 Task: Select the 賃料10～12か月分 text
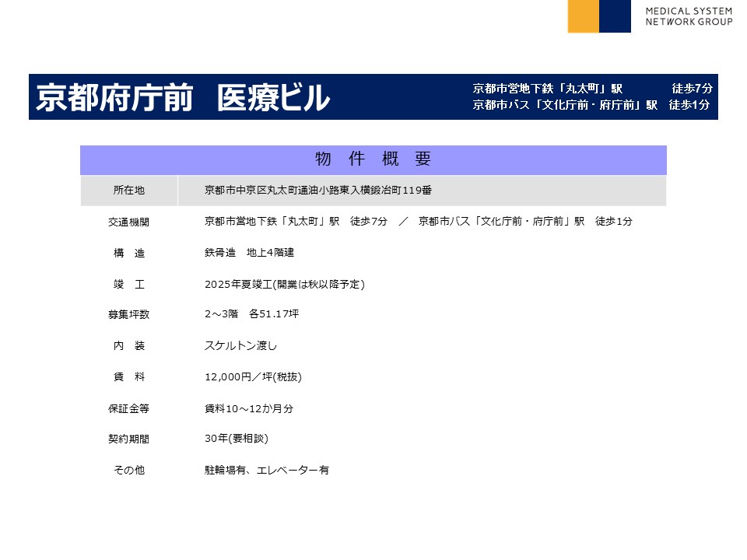249,408
